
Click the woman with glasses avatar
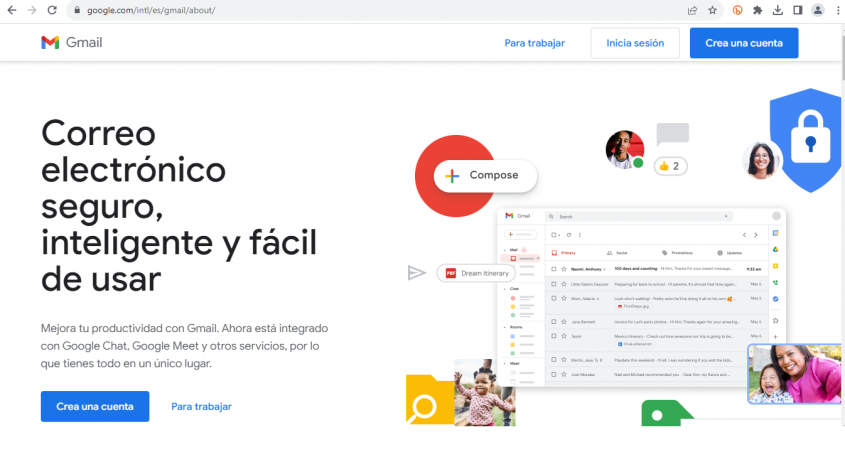click(x=761, y=160)
